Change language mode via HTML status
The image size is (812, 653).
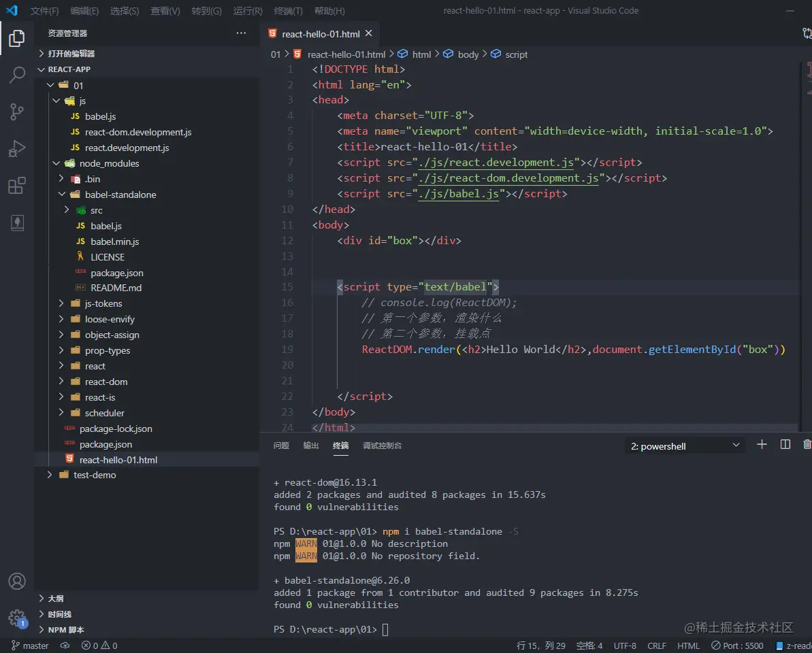(688, 646)
